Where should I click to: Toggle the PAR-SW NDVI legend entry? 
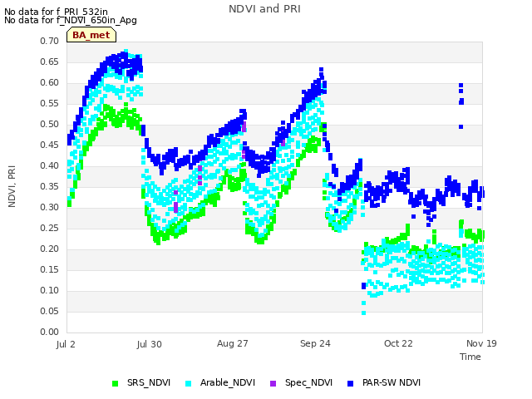tap(384, 382)
